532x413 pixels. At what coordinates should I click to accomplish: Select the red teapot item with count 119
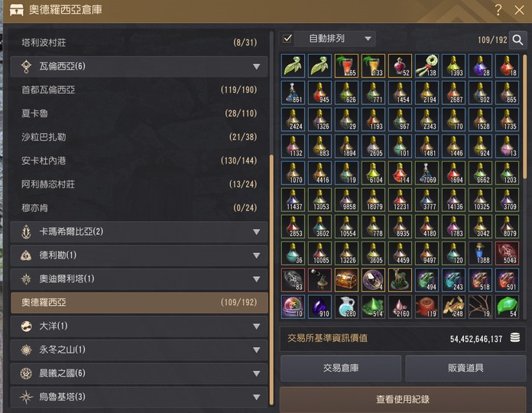coord(427,307)
